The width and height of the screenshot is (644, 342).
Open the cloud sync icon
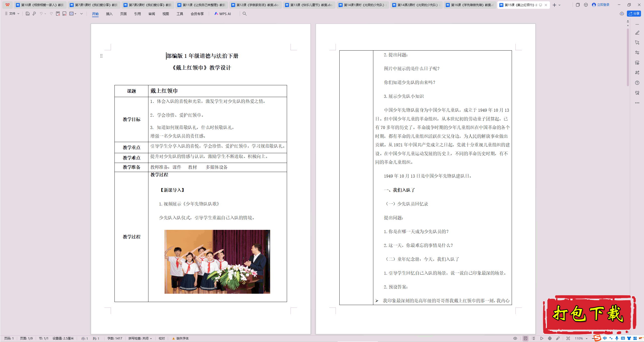pos(622,14)
